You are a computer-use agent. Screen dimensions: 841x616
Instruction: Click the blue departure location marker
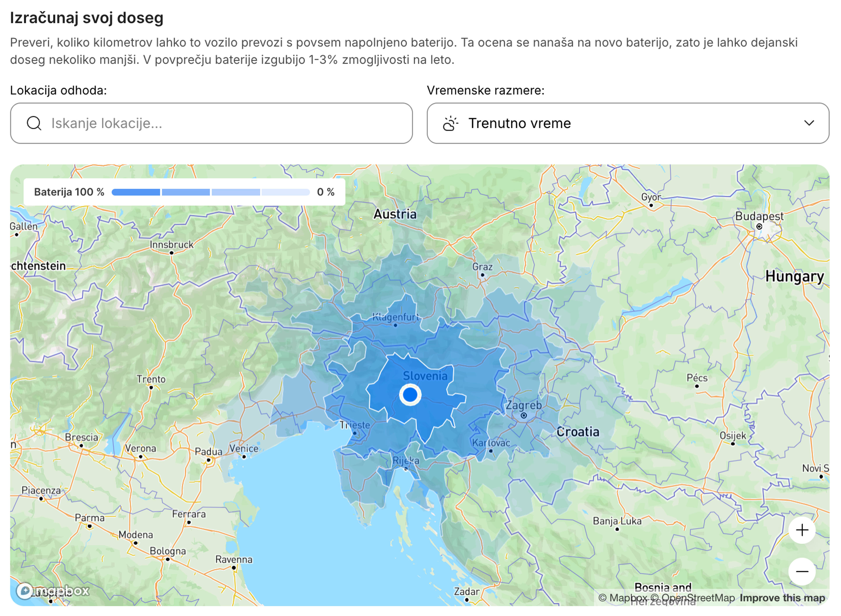coord(410,395)
